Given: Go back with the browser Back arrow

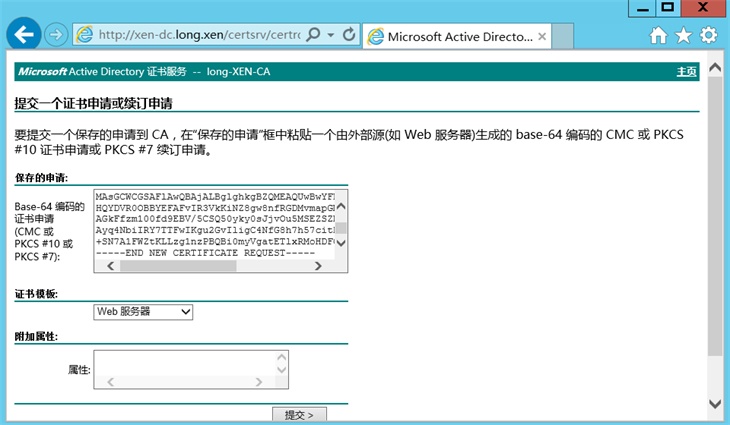Looking at the screenshot, I should pos(23,34).
